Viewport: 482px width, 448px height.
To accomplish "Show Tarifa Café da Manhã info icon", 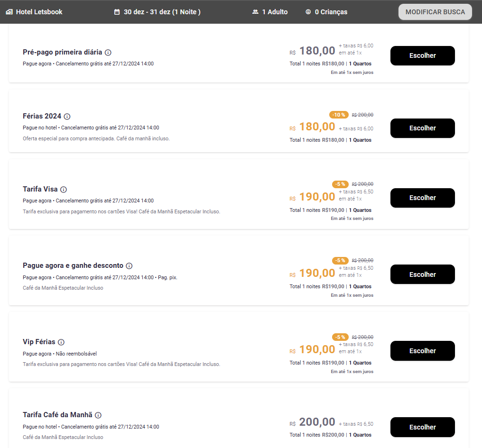I will click(98, 415).
